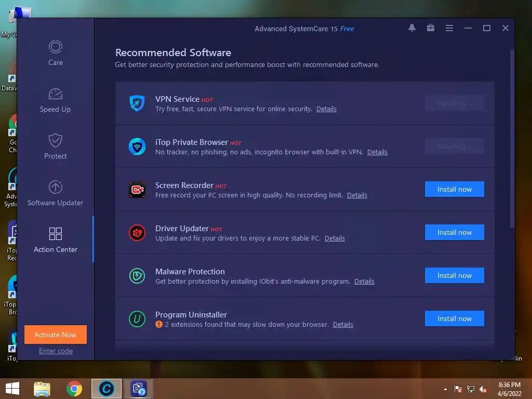Click the Malware Protection title text
The image size is (532, 399).
pos(190,271)
